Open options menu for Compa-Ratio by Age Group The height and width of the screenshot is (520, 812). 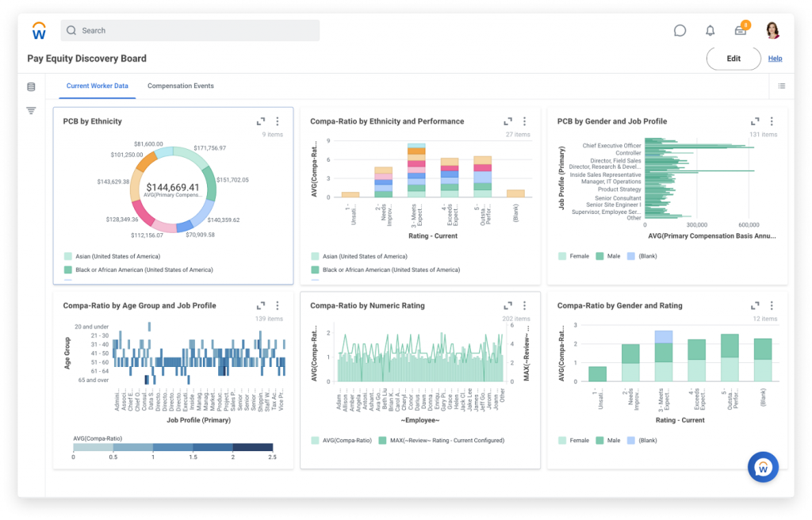278,305
